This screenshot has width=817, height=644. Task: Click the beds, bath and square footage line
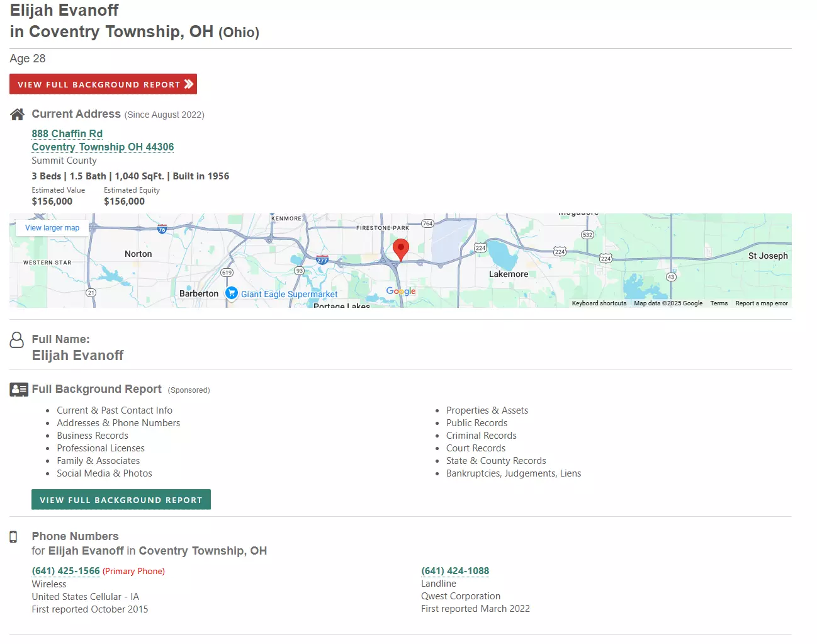(x=130, y=176)
